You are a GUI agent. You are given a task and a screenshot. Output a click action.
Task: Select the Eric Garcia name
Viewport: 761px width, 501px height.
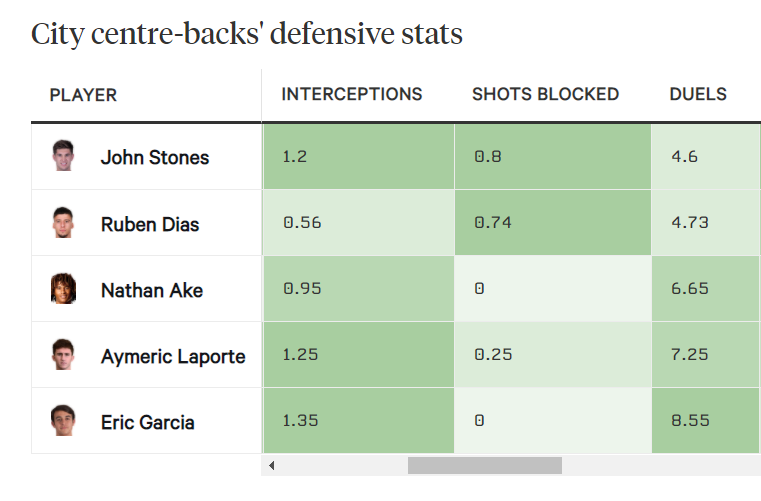tap(148, 422)
